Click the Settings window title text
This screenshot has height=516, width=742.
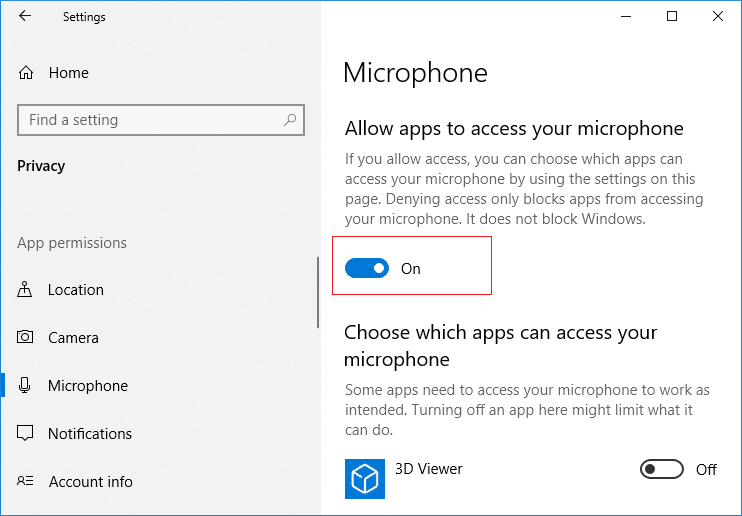tap(84, 17)
